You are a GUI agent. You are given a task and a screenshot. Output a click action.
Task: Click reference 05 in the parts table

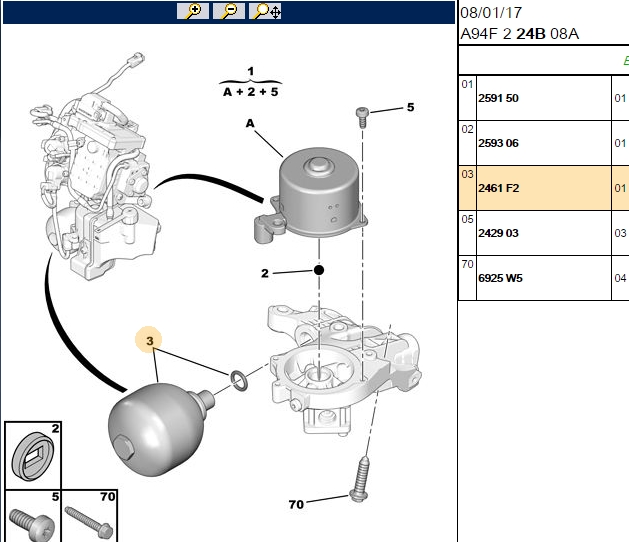pos(467,219)
